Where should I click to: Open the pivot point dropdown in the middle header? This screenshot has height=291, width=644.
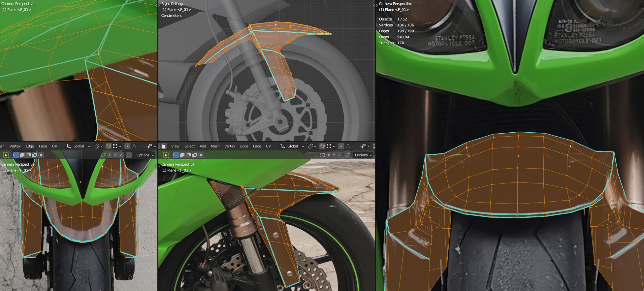coord(312,146)
